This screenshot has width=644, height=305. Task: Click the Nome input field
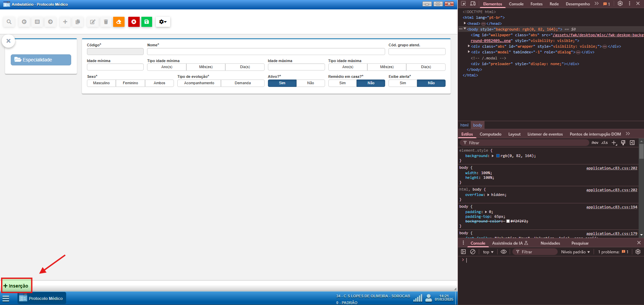266,52
